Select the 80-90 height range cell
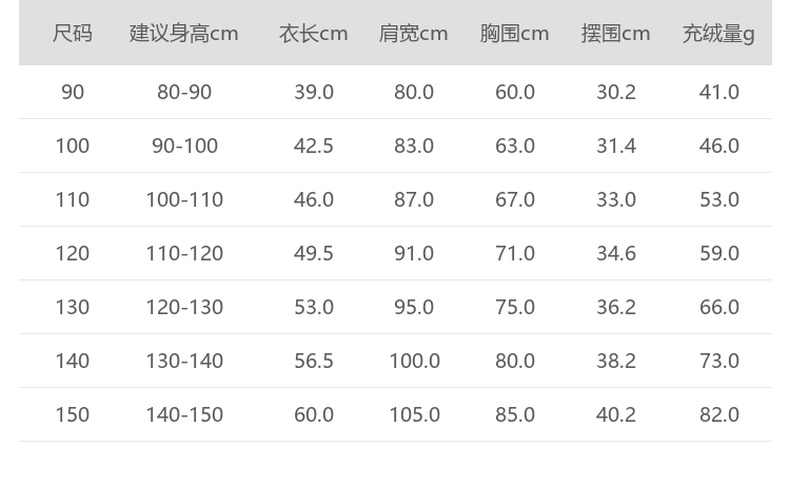Image resolution: width=790 pixels, height=485 pixels. pos(184,92)
